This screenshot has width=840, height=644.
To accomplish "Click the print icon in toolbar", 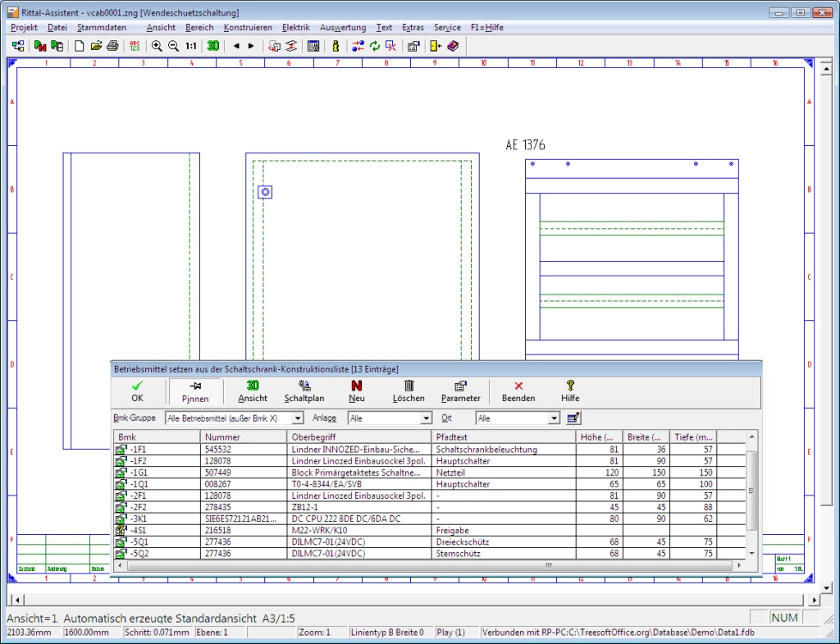I will tap(112, 47).
